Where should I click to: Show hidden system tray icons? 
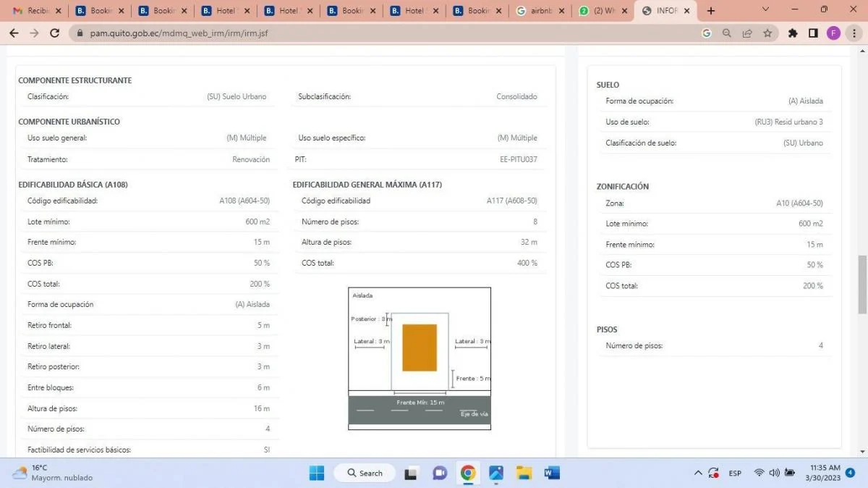(698, 473)
